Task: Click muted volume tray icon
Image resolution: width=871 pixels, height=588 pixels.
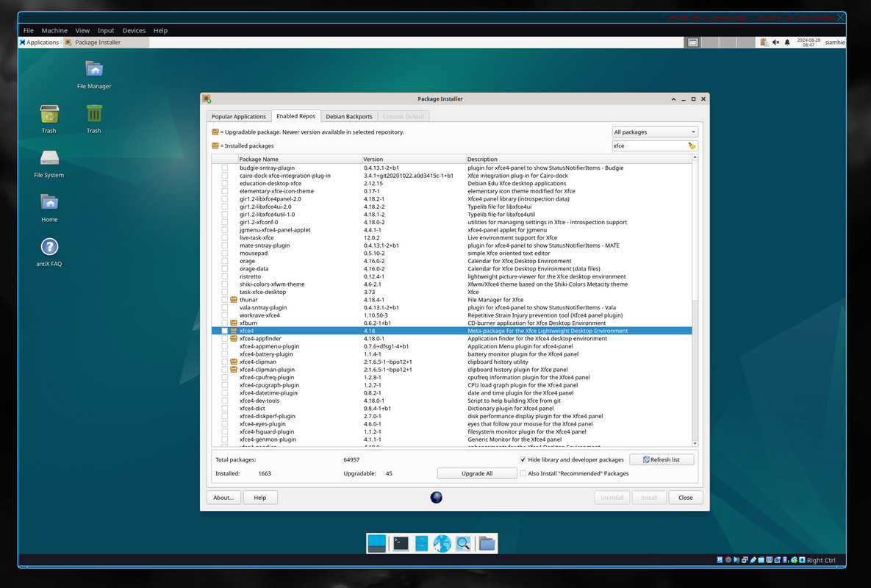Action: click(776, 42)
